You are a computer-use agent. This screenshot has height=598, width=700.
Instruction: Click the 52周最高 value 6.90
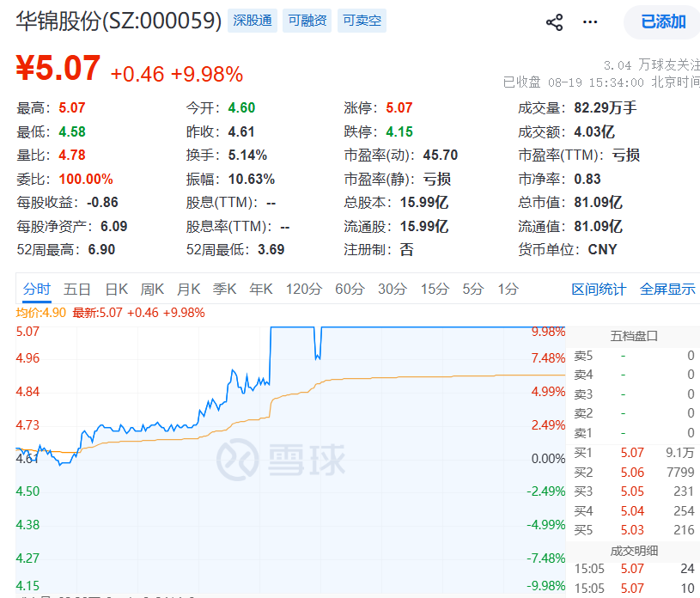tap(101, 249)
